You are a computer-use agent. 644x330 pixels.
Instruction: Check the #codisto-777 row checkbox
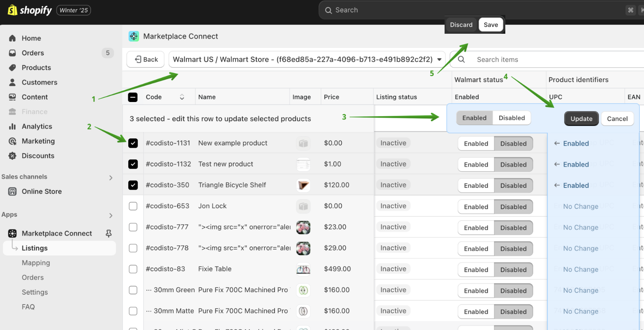(133, 227)
